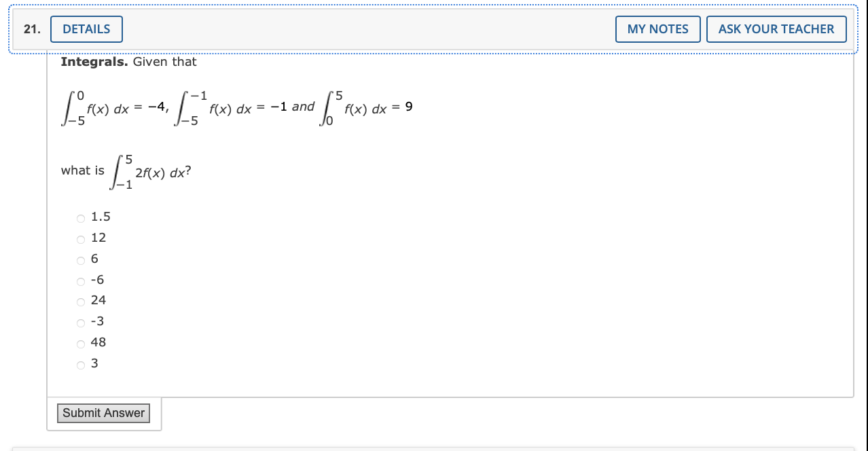Choose the answer 48
The width and height of the screenshot is (868, 451).
[80, 343]
